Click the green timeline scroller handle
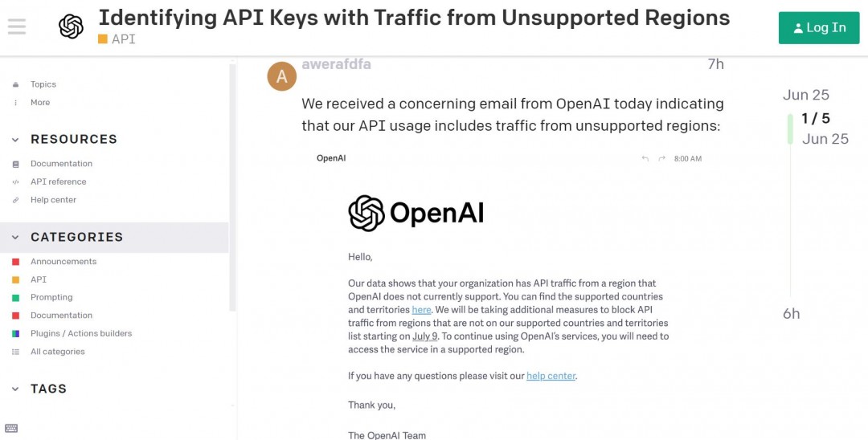 790,128
